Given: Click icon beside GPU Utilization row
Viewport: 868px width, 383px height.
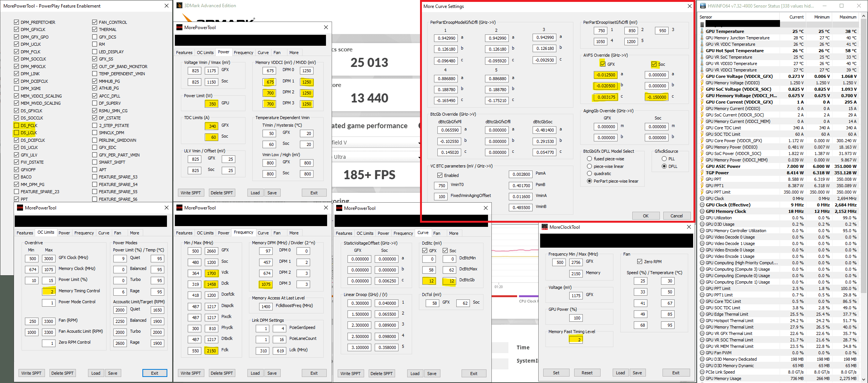Looking at the screenshot, I should (x=702, y=218).
